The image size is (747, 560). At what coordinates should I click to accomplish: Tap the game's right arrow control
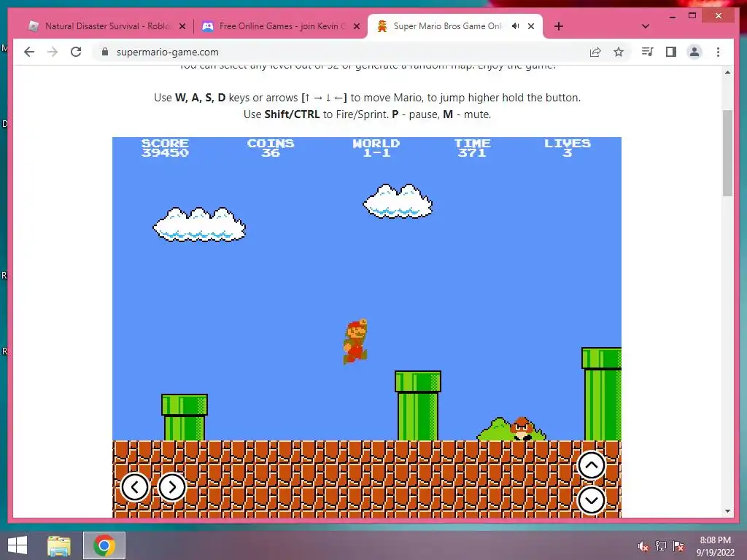[171, 487]
